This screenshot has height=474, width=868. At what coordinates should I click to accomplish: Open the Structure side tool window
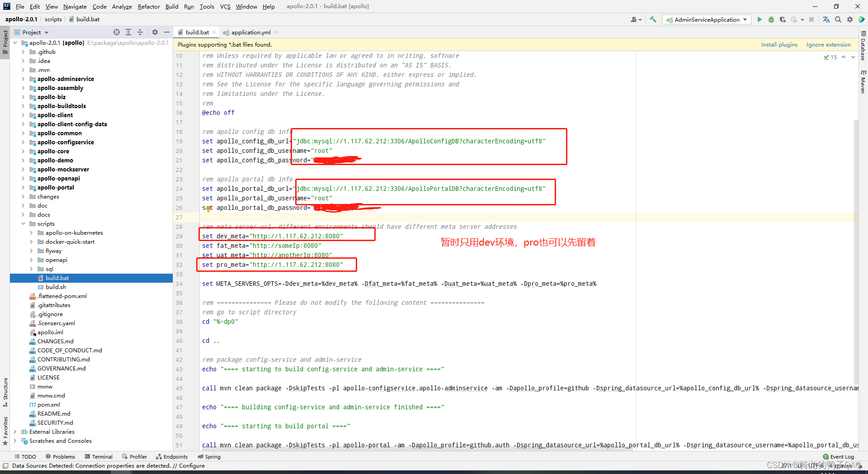5,392
